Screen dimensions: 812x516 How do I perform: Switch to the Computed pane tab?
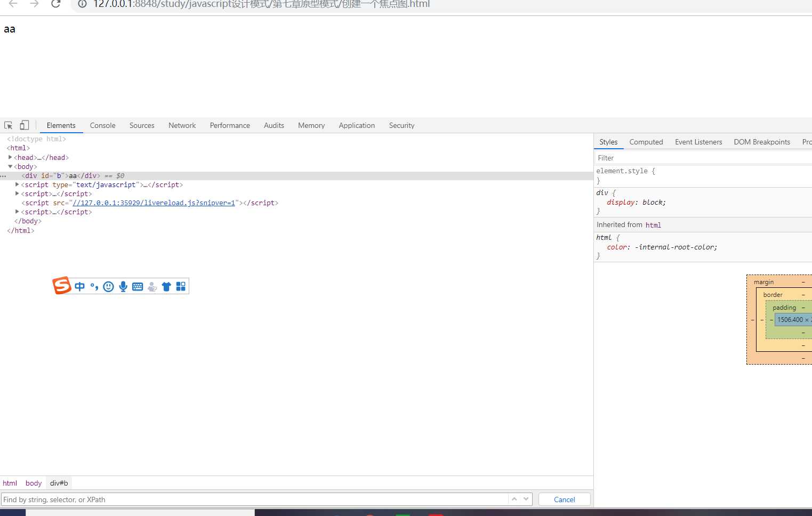(646, 142)
